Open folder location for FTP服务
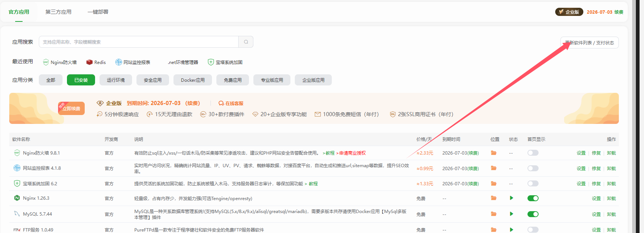This screenshot has height=233, width=644. click(493, 230)
